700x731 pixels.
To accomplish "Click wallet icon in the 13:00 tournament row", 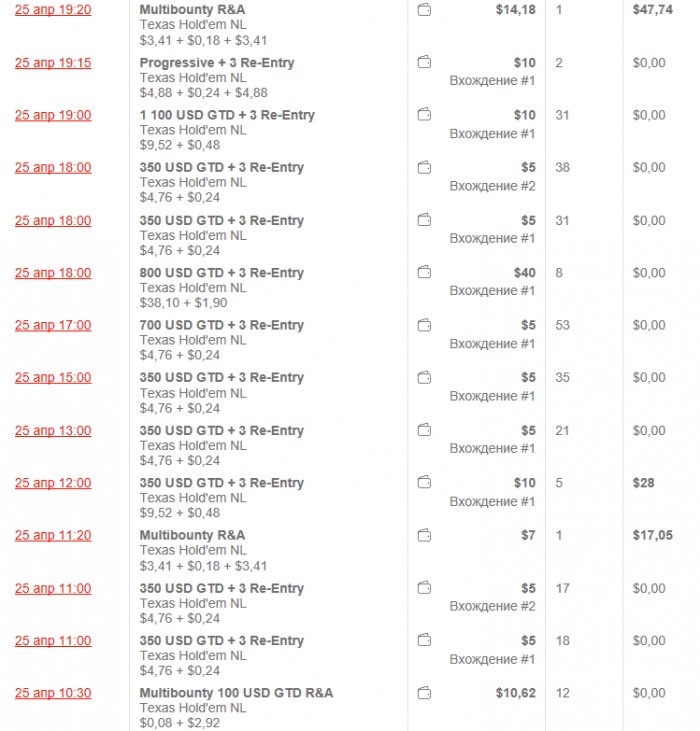I will point(424,431).
